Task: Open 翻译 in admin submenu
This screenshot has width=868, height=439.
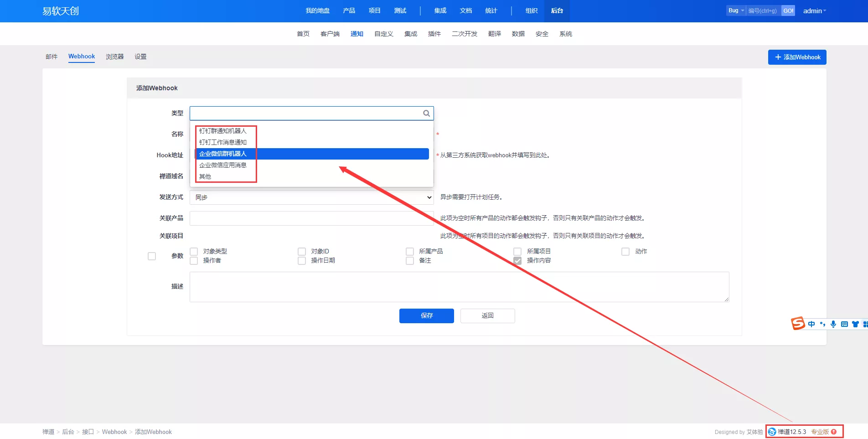Action: (x=495, y=34)
